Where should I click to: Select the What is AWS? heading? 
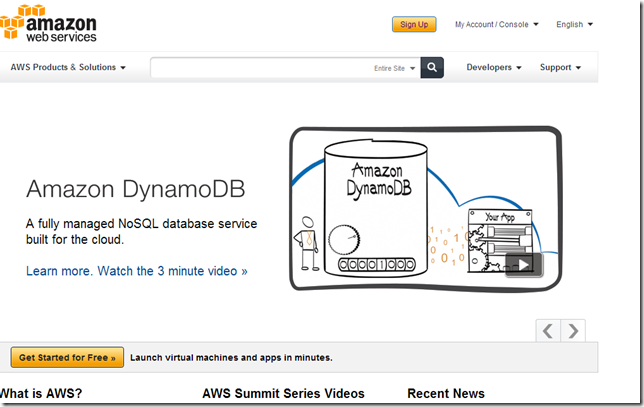point(40,394)
